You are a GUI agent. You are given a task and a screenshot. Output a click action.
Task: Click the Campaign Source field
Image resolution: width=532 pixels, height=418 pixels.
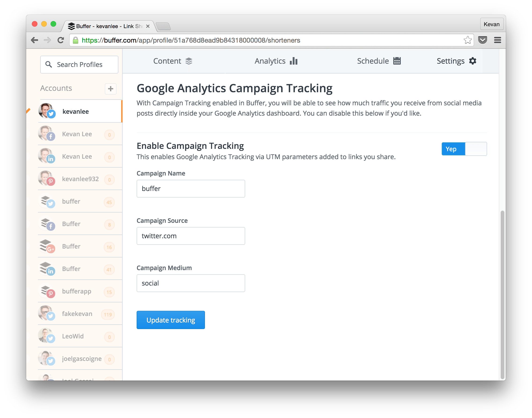(191, 236)
